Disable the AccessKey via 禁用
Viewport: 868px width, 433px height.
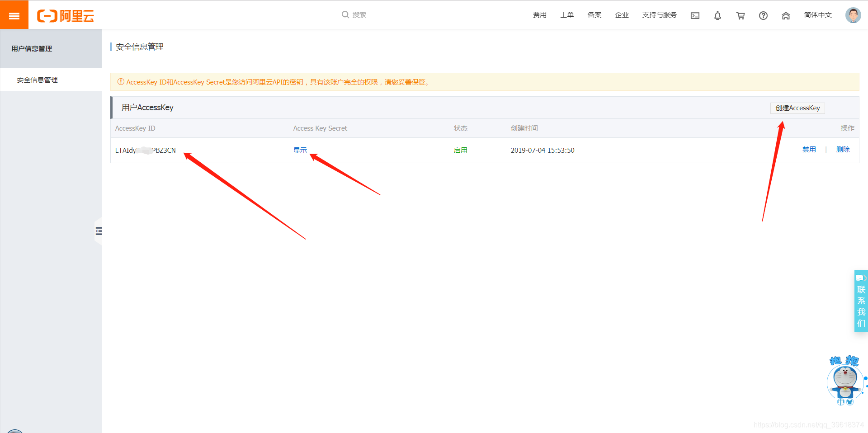[x=809, y=150]
